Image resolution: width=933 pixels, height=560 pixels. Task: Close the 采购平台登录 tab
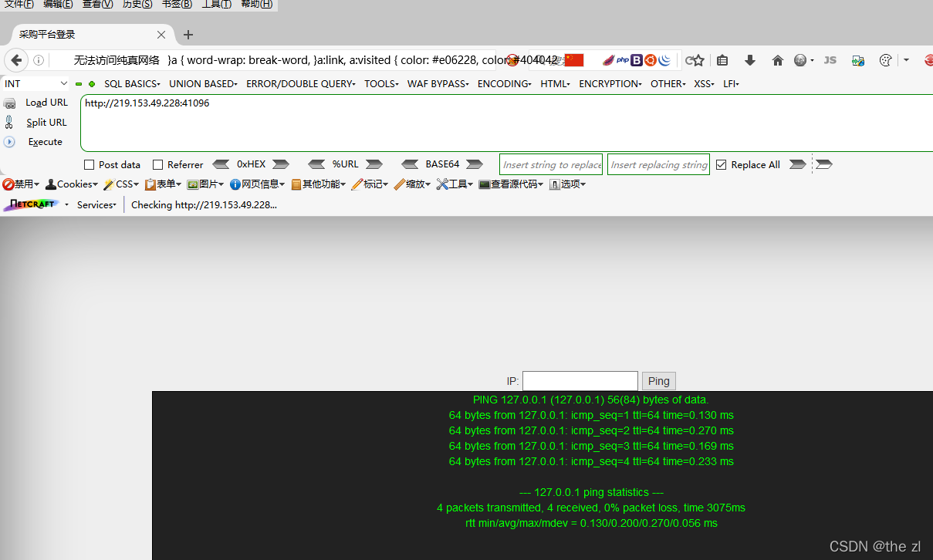[161, 35]
